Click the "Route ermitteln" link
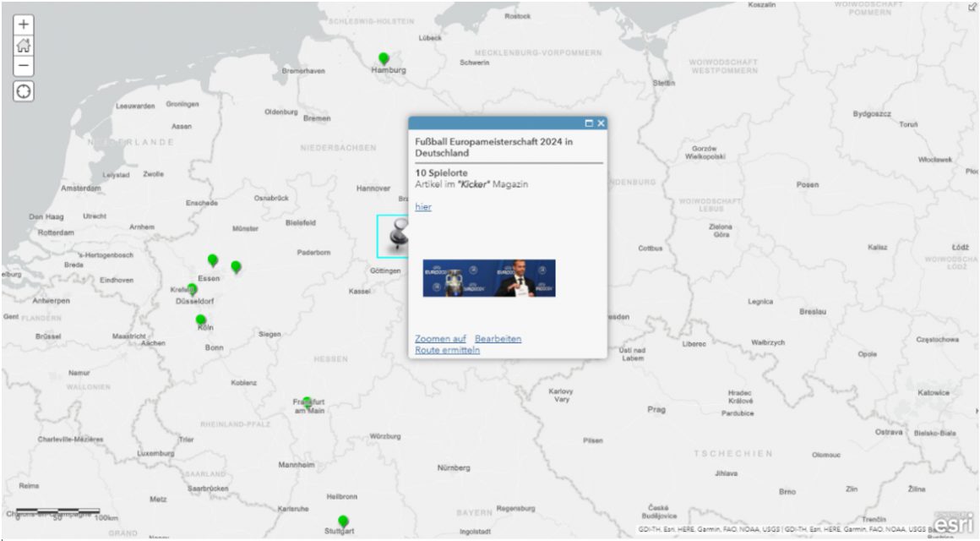Image resolution: width=980 pixels, height=541 pixels. coord(447,350)
